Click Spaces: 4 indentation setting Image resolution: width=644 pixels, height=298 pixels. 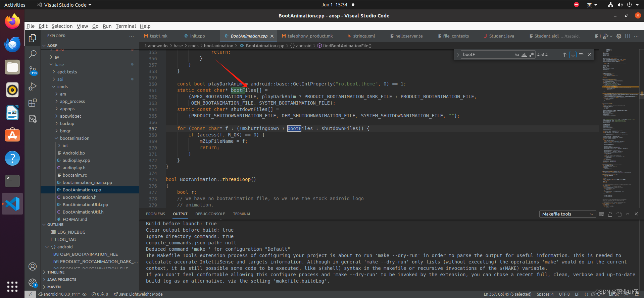point(545,294)
